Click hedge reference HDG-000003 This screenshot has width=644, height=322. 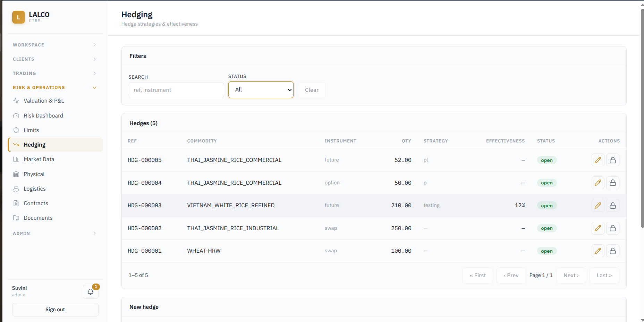pyautogui.click(x=145, y=206)
